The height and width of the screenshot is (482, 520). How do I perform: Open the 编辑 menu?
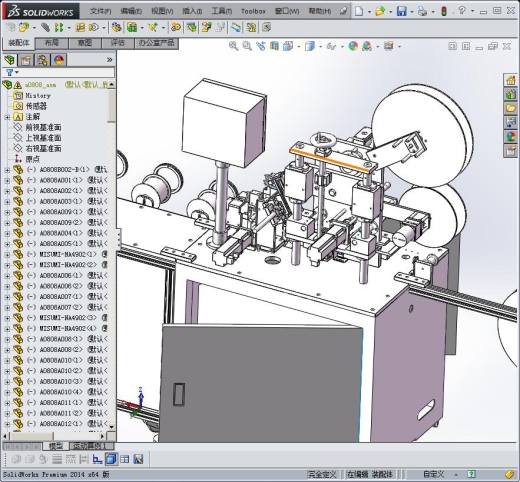(x=131, y=11)
